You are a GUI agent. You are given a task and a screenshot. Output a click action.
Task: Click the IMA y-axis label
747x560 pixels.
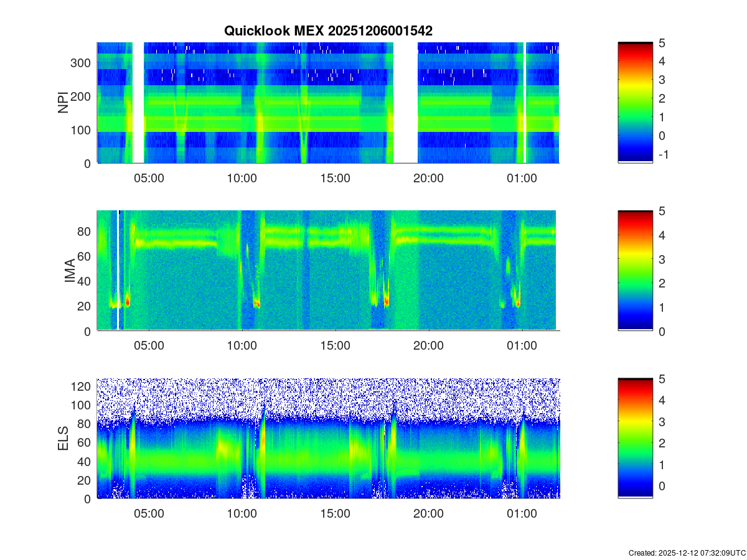70,271
